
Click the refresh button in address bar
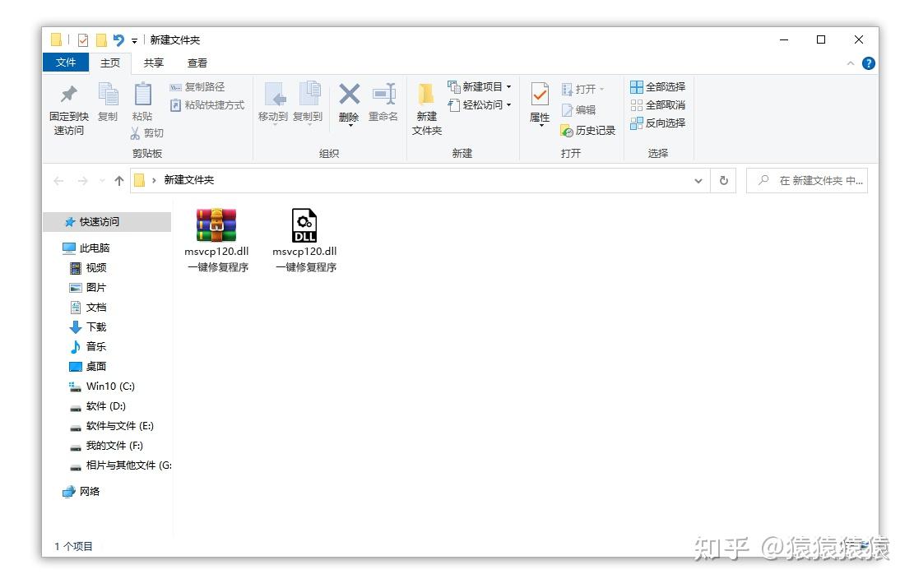[x=724, y=180]
